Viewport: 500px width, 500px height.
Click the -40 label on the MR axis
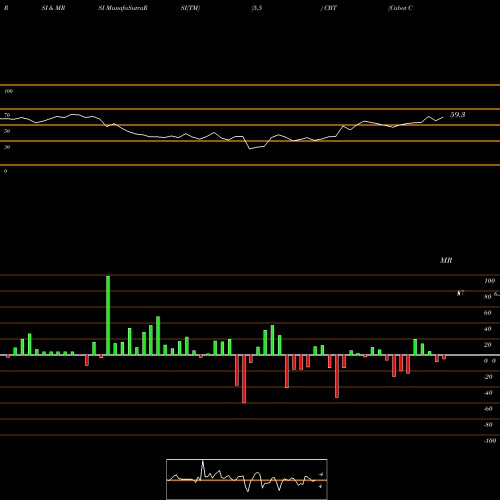tap(488, 393)
